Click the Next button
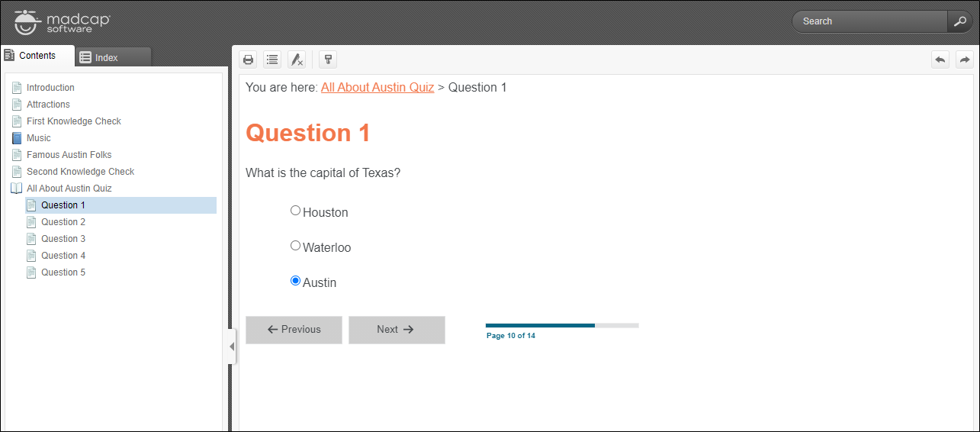 click(x=397, y=330)
